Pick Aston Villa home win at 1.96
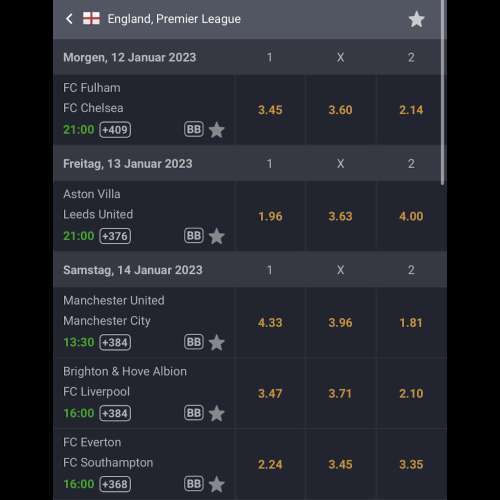This screenshot has height=500, width=500. click(270, 216)
